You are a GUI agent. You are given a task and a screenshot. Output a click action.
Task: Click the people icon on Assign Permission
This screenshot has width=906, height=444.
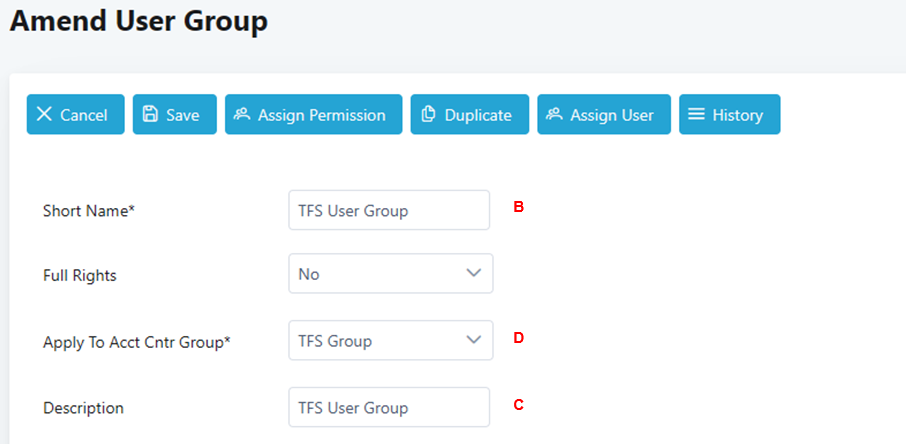tap(242, 114)
